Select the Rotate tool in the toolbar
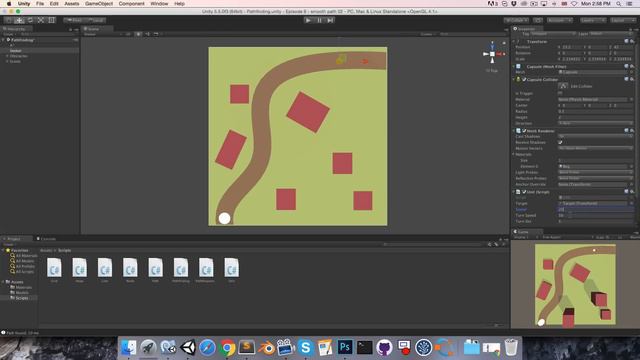 [30, 20]
